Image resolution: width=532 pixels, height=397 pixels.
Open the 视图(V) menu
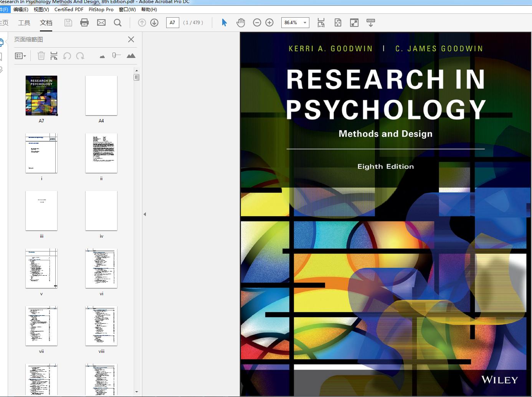tap(41, 10)
